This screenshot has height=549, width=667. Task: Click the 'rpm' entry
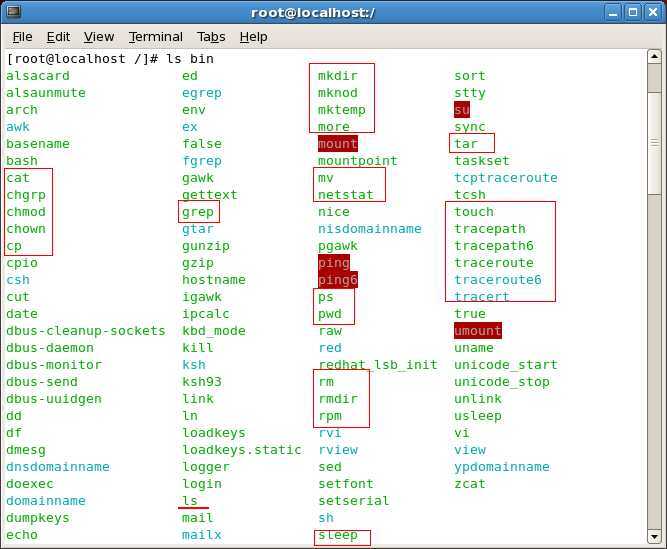330,416
